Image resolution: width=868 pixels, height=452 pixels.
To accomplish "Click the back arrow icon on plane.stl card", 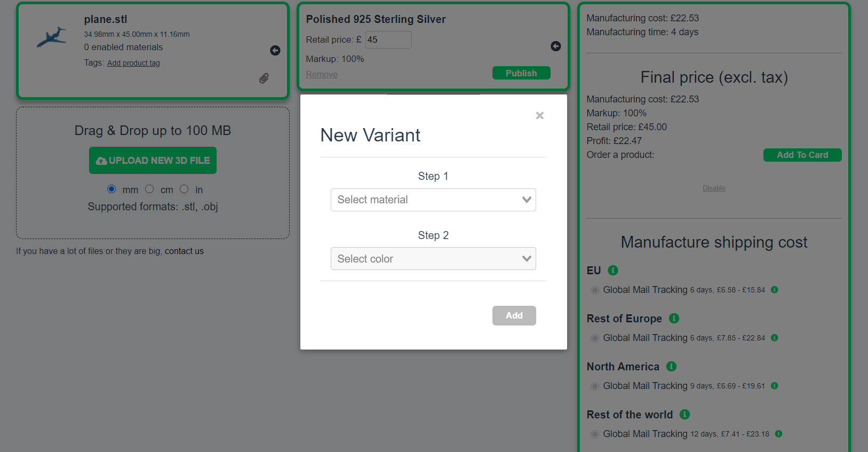I will (275, 50).
